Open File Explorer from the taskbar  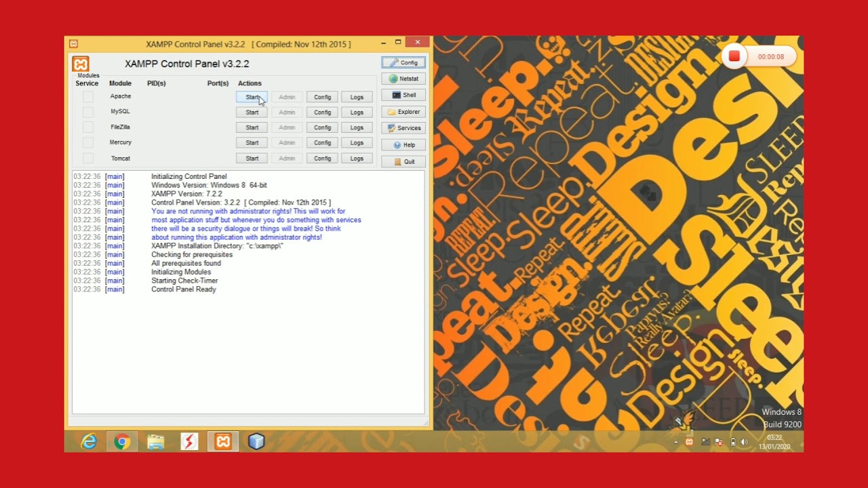[x=156, y=442]
